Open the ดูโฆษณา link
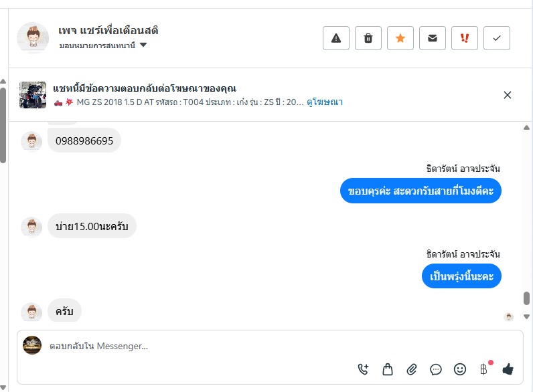Screen dimensions: 533x392 (325, 102)
